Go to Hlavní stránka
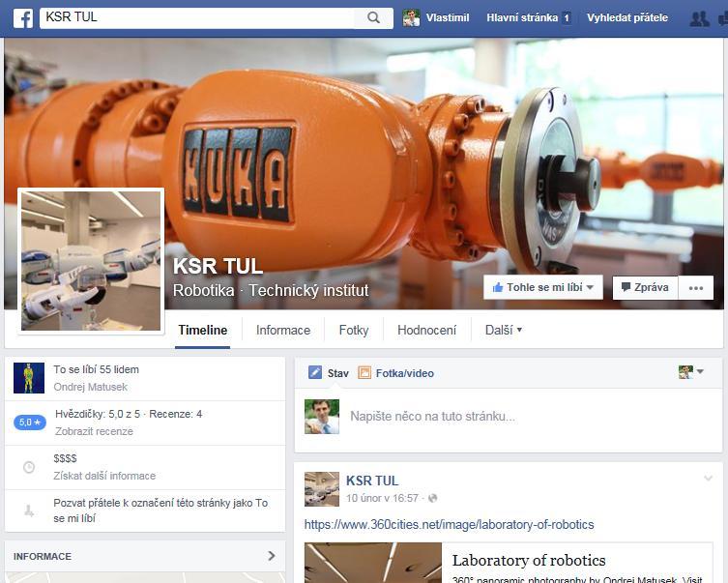Image resolution: width=728 pixels, height=583 pixels. tap(522, 17)
